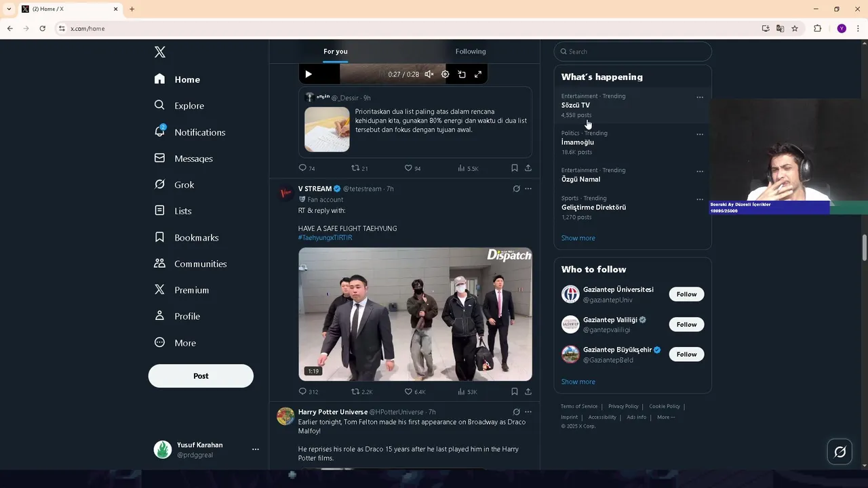Open more options for İmamoğlu trend
The width and height of the screenshot is (868, 488).
(700, 134)
